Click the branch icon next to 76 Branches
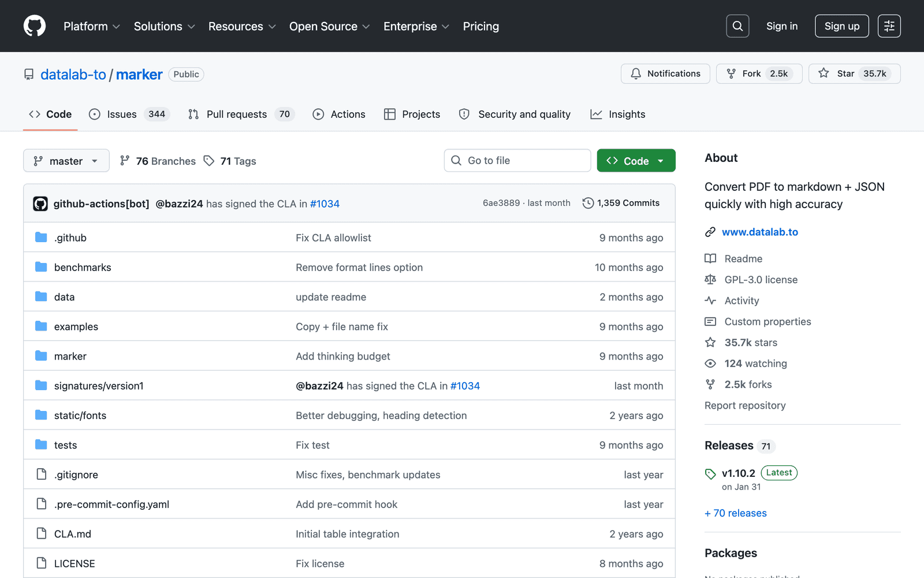The image size is (924, 578). [125, 161]
